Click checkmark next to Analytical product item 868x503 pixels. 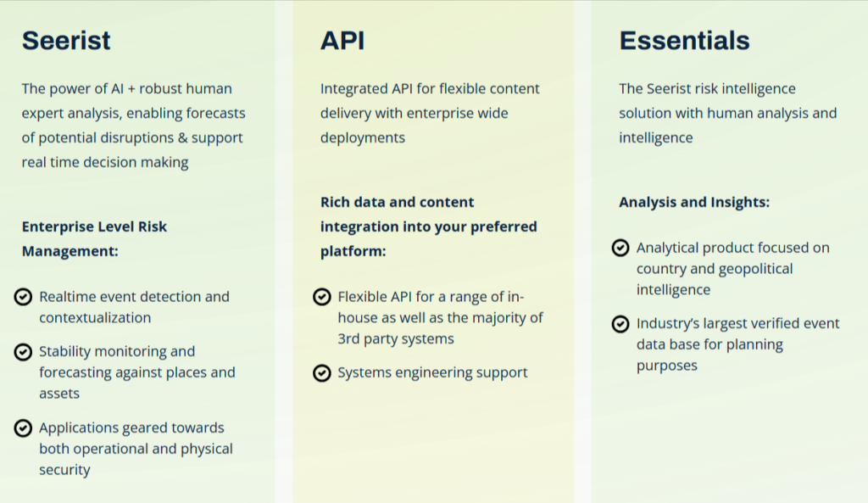[620, 248]
